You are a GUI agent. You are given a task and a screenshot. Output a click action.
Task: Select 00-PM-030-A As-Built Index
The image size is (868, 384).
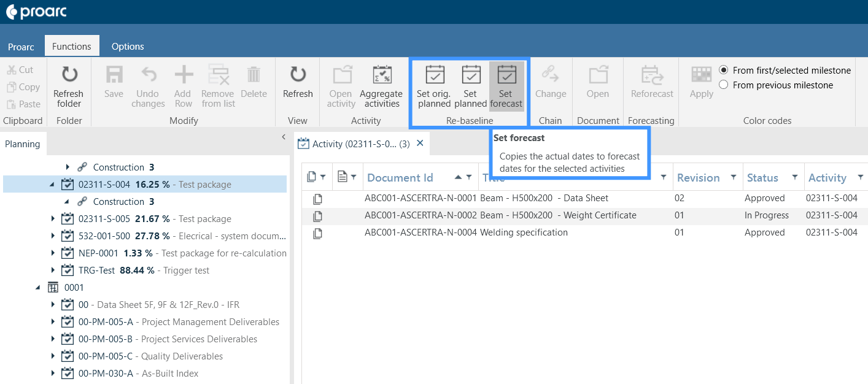coord(138,374)
